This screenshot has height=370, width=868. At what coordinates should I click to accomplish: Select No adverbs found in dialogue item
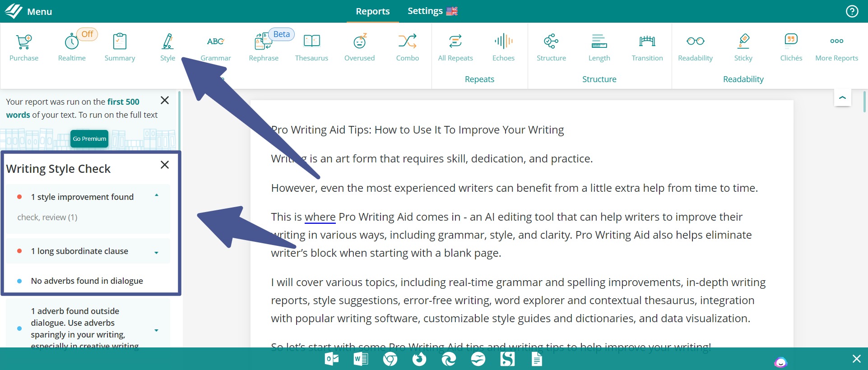(87, 281)
